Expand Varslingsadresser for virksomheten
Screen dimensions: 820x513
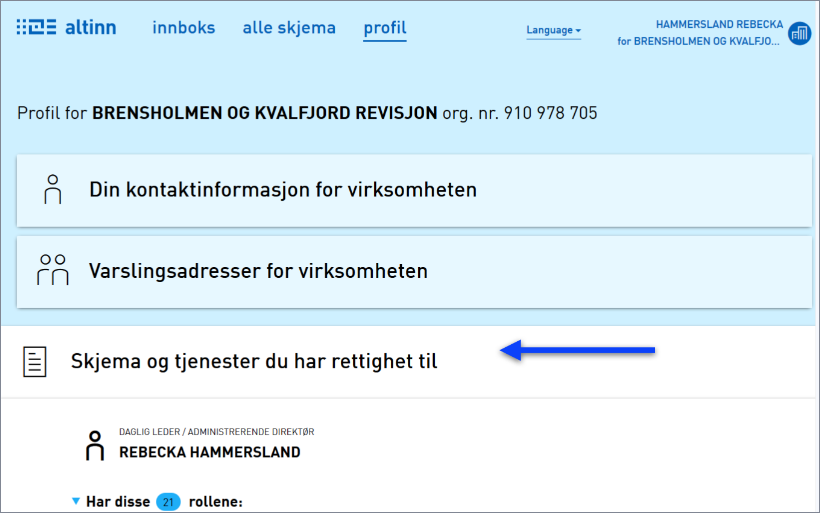point(414,271)
